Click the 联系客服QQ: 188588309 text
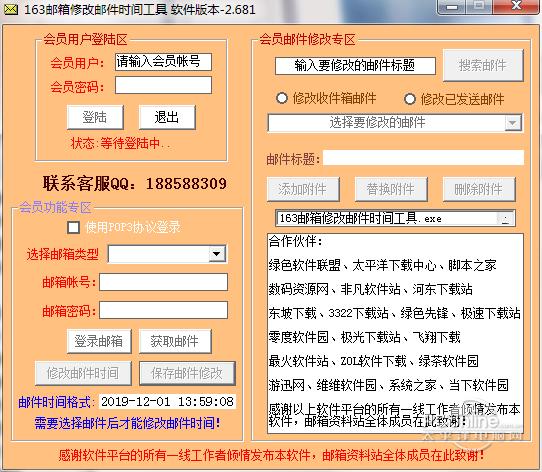The width and height of the screenshot is (542, 472). [x=135, y=183]
